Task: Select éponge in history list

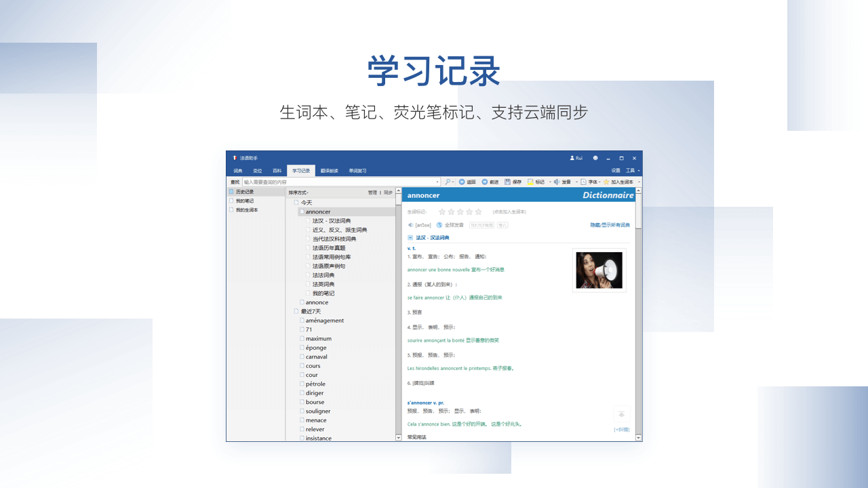Action: 316,348
